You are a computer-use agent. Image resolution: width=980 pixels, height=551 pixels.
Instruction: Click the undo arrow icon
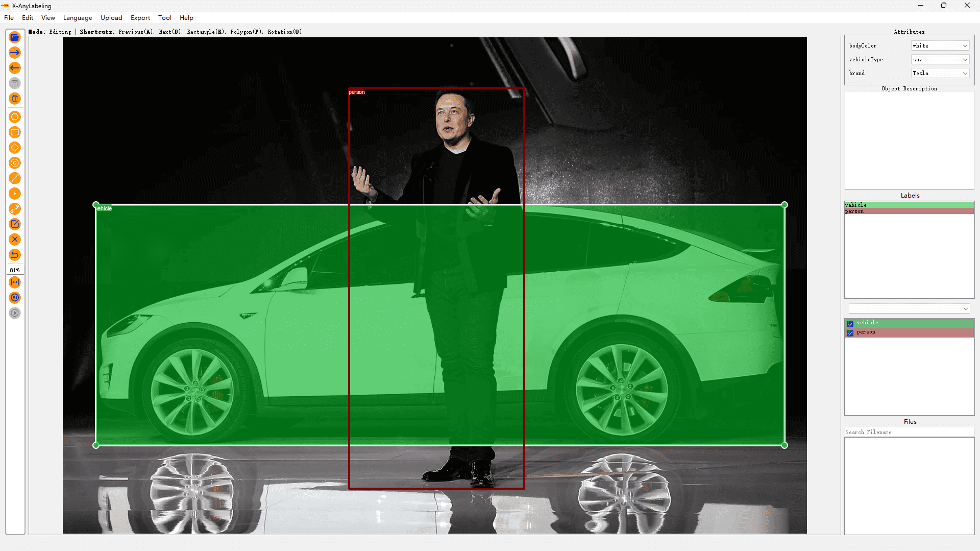[15, 255]
